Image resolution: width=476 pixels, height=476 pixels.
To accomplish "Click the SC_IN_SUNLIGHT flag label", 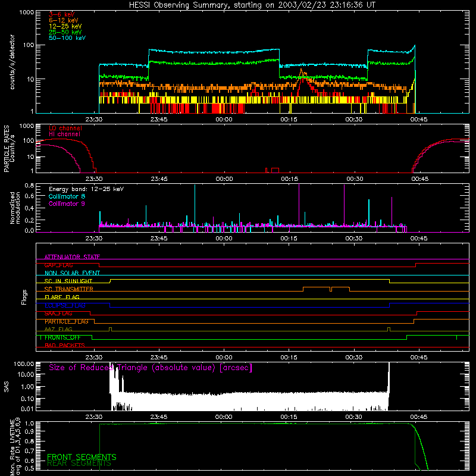I will (68, 281).
